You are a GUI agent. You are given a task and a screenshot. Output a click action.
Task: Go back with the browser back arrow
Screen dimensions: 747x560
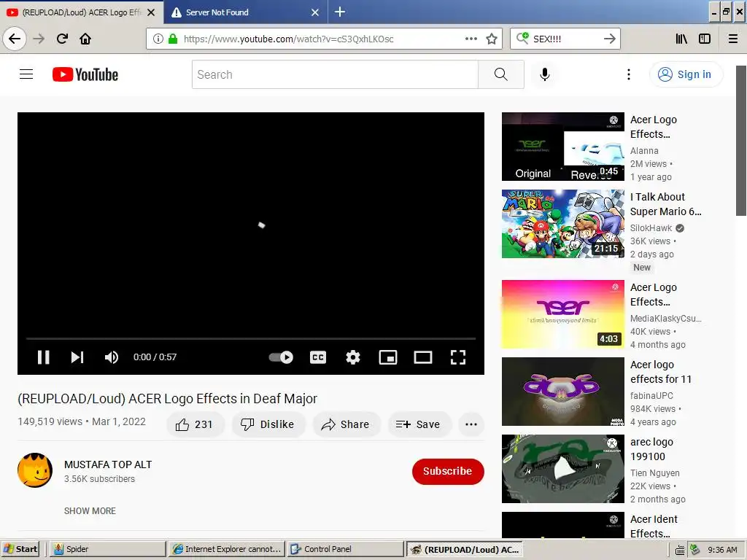tap(15, 39)
